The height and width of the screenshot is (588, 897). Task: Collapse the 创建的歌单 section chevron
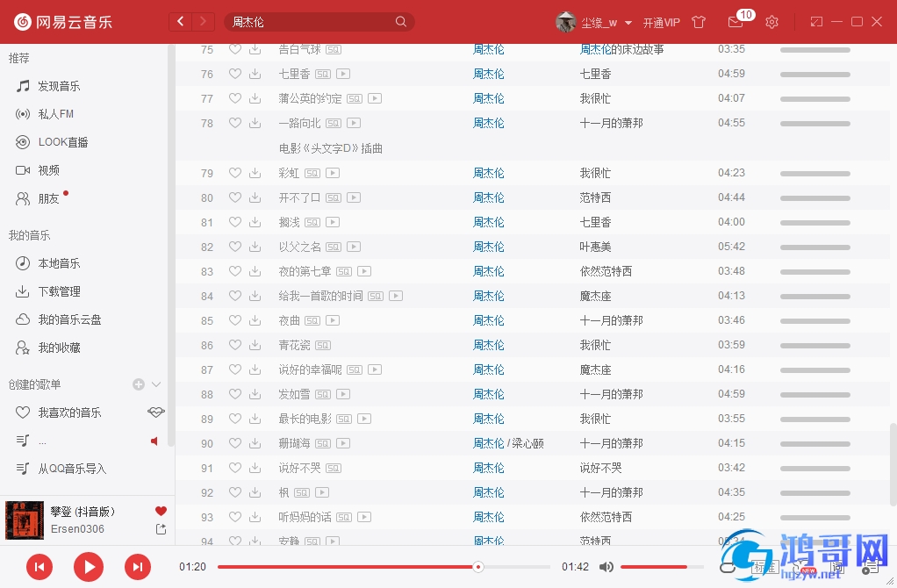click(x=156, y=384)
